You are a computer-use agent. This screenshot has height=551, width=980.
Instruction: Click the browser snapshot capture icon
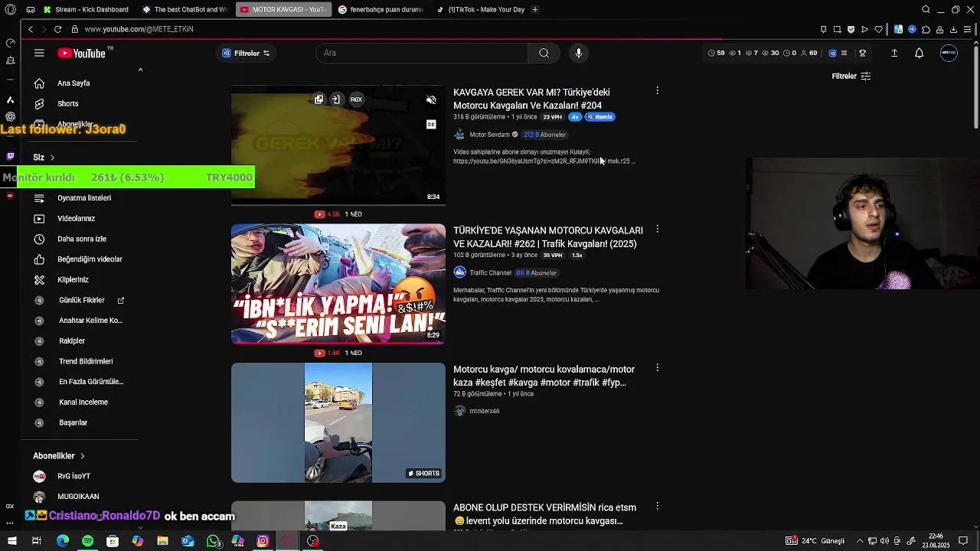[837, 29]
